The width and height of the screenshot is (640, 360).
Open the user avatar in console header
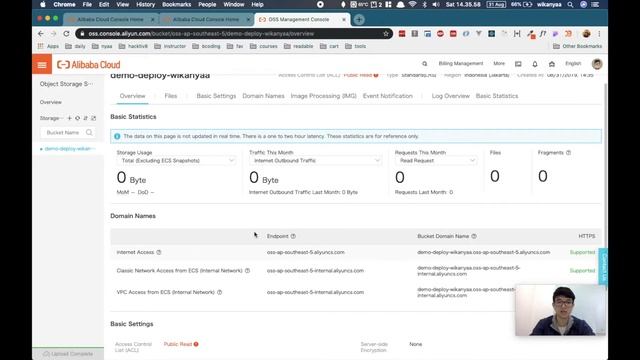pyautogui.click(x=597, y=64)
